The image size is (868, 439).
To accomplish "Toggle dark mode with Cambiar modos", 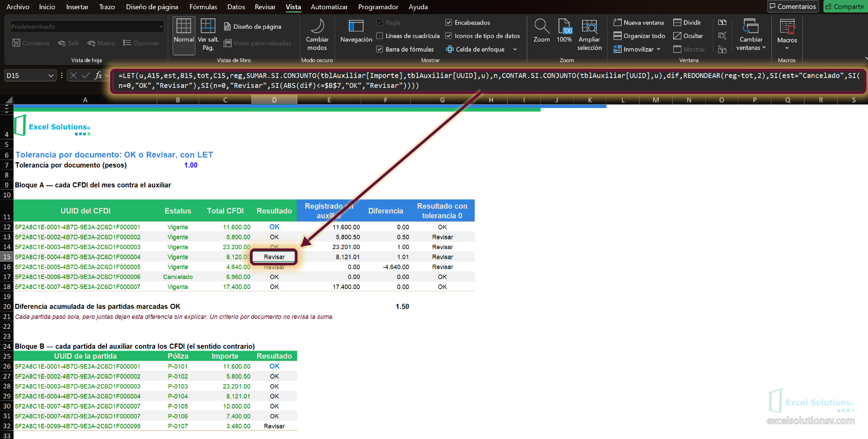I will [x=317, y=35].
